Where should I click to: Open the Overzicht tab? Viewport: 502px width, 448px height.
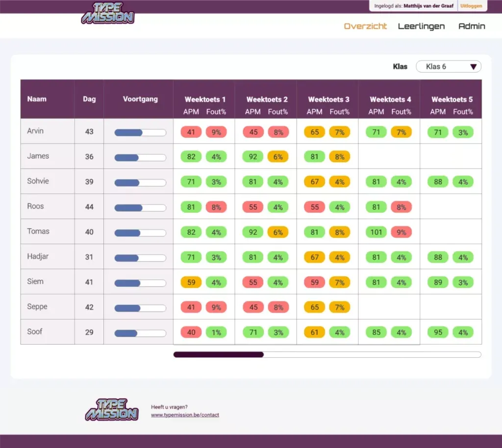(x=365, y=26)
